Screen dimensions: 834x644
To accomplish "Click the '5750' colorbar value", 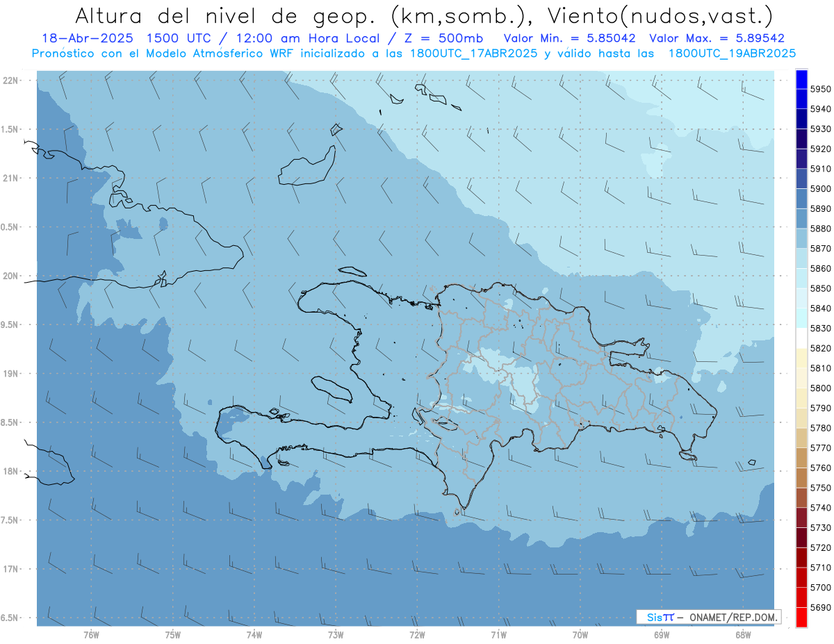I will click(821, 488).
